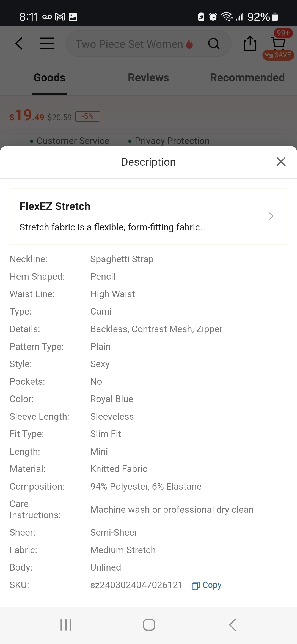Tap the share icon
Screen dimensions: 297x644
(250, 43)
